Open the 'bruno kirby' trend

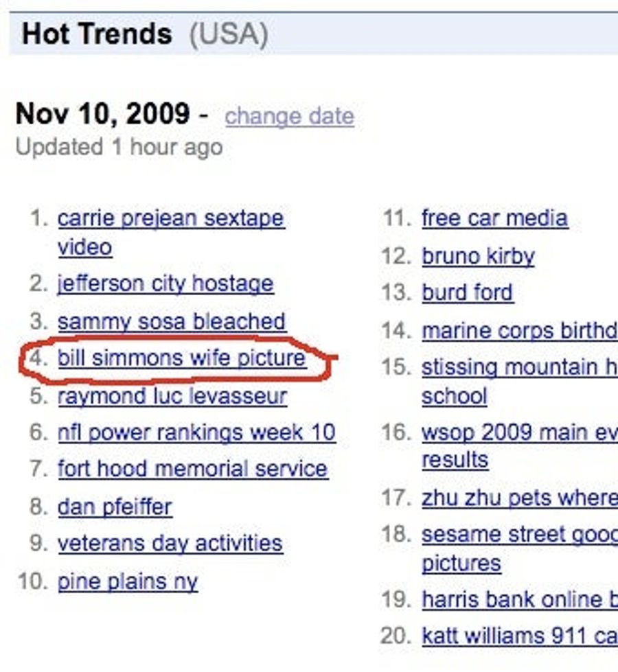coord(478,257)
